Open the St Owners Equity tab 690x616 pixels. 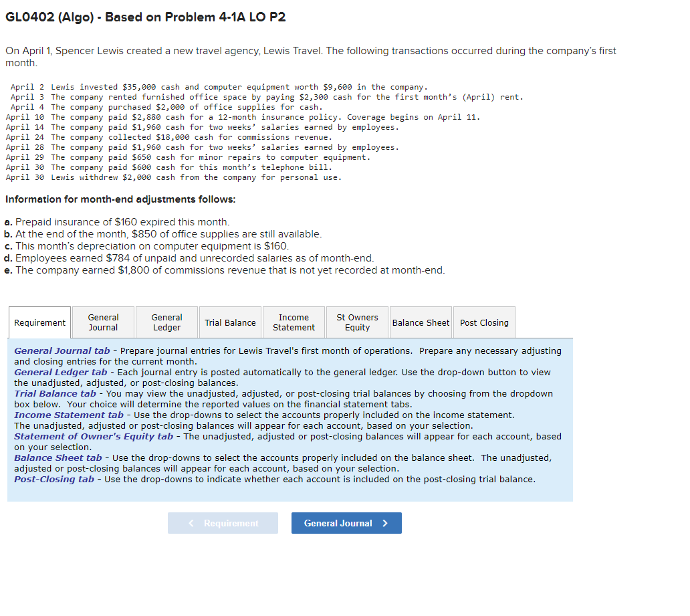tap(356, 322)
